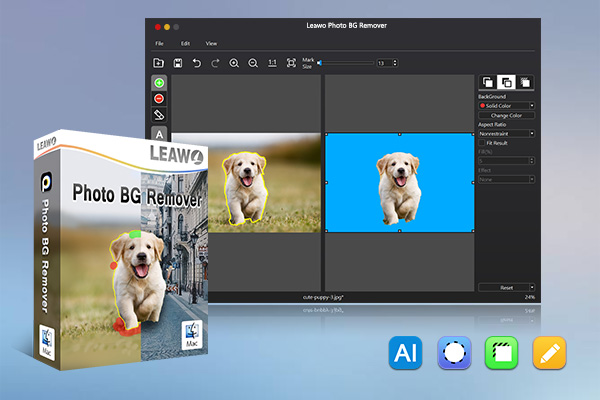Open the Nonrestraint aspect ratio dropdown
Image resolution: width=600 pixels, height=400 pixels.
[x=506, y=134]
